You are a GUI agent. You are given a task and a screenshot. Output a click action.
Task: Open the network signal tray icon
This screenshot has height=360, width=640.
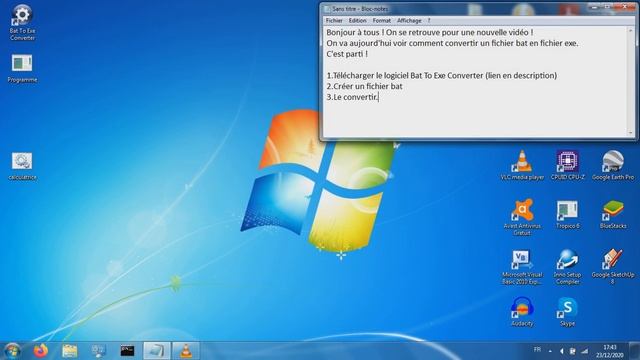point(584,351)
